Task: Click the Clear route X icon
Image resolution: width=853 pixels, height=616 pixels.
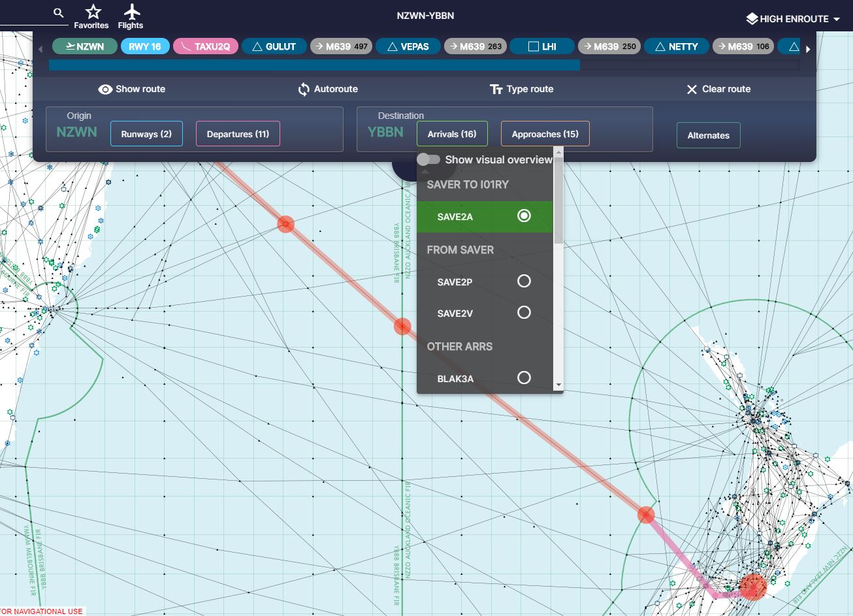Action: 692,89
